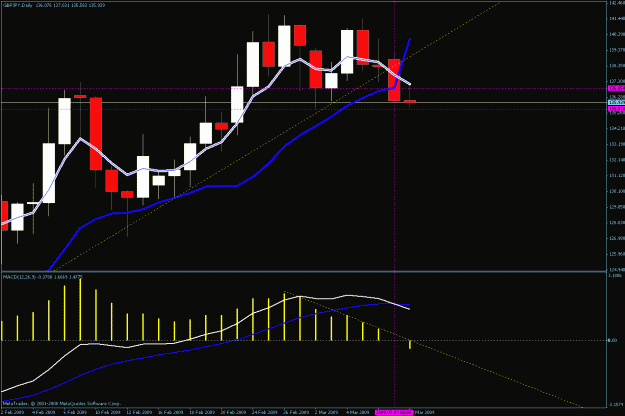Click the lower magenta price level label
The width and height of the screenshot is (625, 416).
(x=616, y=109)
